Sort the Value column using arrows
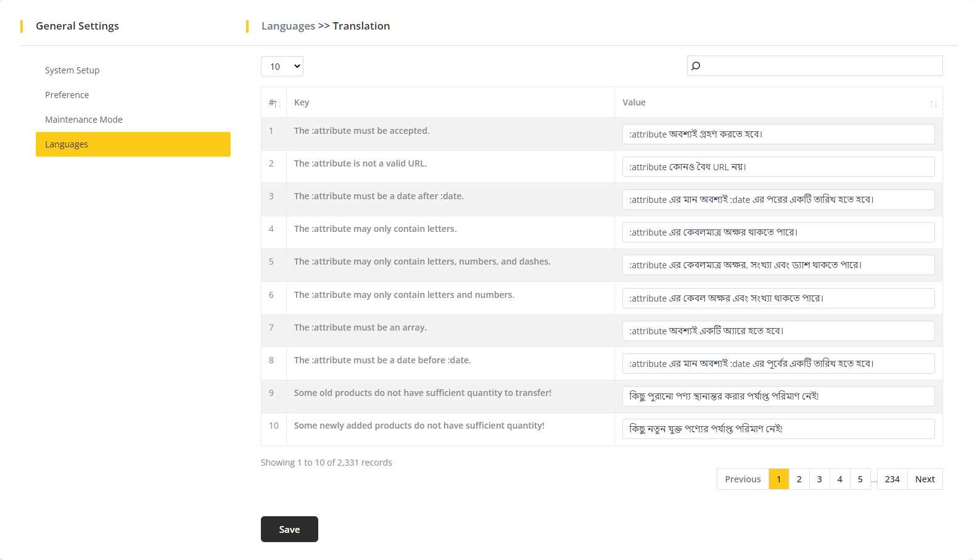Screen dimensions: 972x560 point(933,104)
